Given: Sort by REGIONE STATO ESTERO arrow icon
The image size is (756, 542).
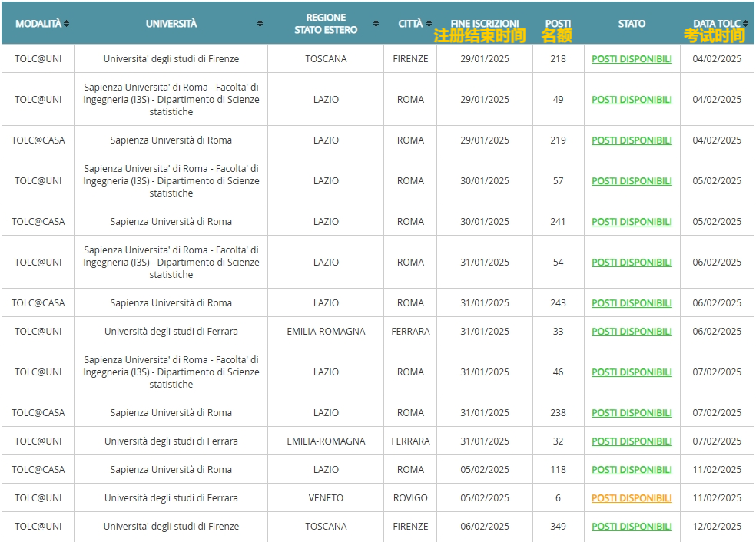Looking at the screenshot, I should (376, 24).
